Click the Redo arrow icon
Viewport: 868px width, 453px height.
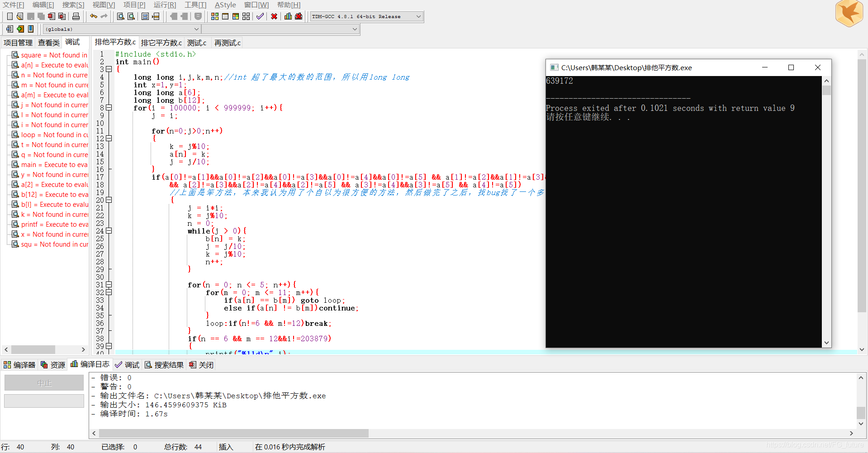(104, 17)
